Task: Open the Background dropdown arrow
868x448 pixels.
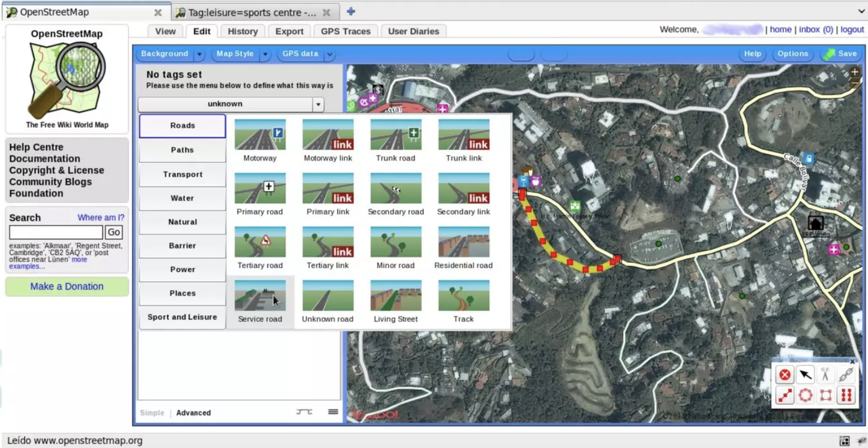Action: coord(199,54)
